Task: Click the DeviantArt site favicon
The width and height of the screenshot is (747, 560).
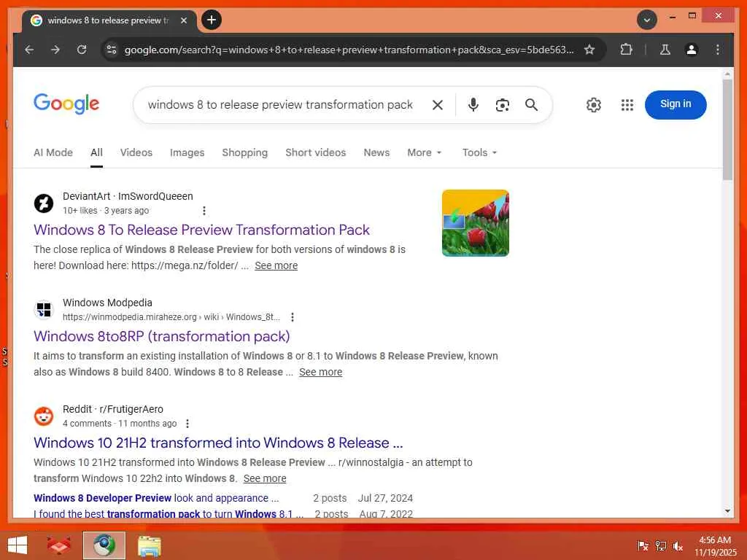Action: [43, 203]
